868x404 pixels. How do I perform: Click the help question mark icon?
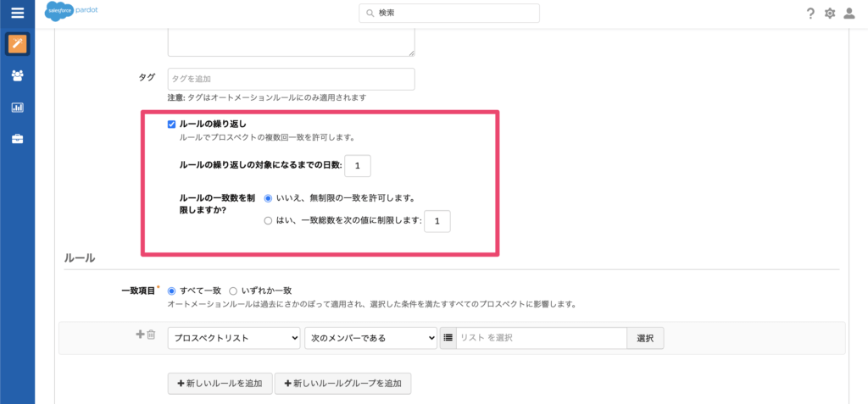click(810, 14)
